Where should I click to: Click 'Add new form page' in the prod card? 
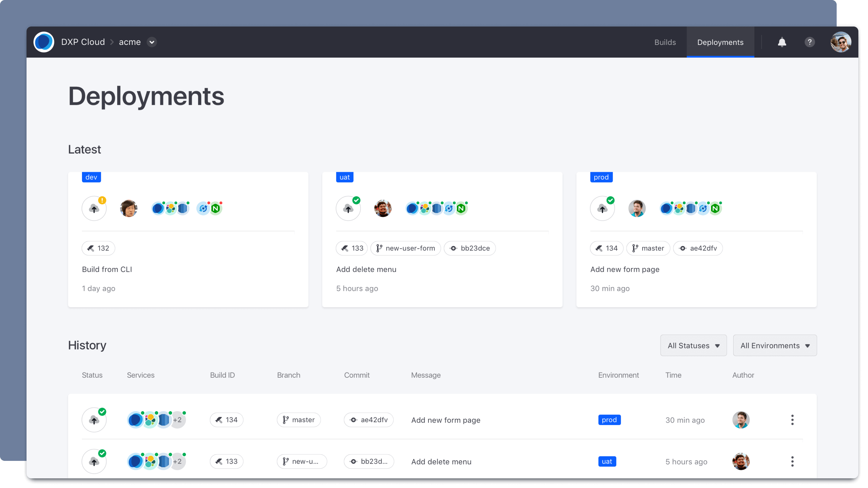click(625, 269)
